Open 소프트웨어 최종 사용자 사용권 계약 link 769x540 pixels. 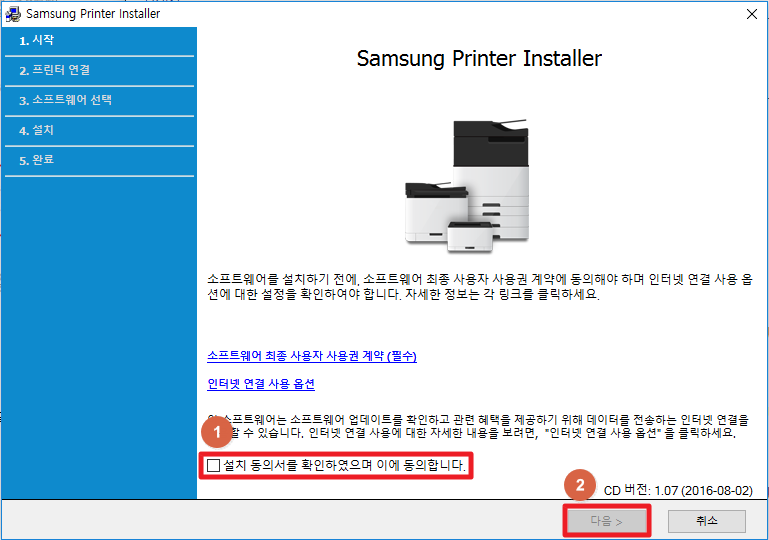click(312, 356)
